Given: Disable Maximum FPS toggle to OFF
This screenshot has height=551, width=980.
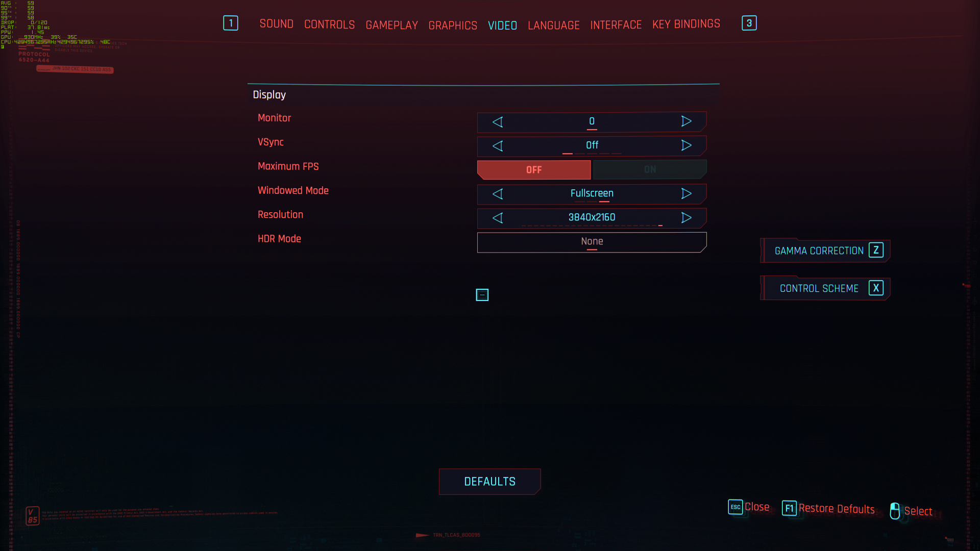Looking at the screenshot, I should point(534,169).
